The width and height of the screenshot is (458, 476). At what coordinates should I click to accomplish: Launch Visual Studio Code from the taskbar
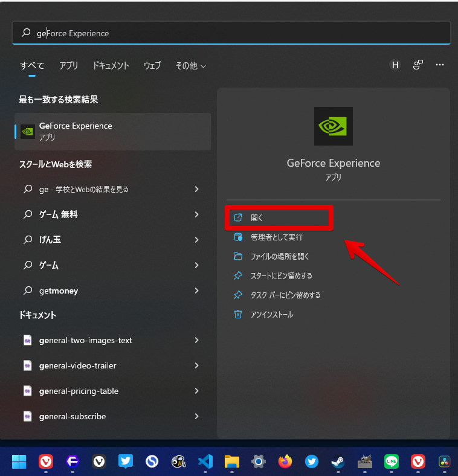pos(205,462)
